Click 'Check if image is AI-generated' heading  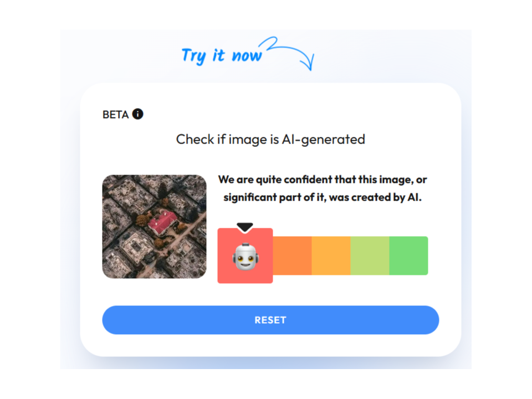click(x=270, y=140)
